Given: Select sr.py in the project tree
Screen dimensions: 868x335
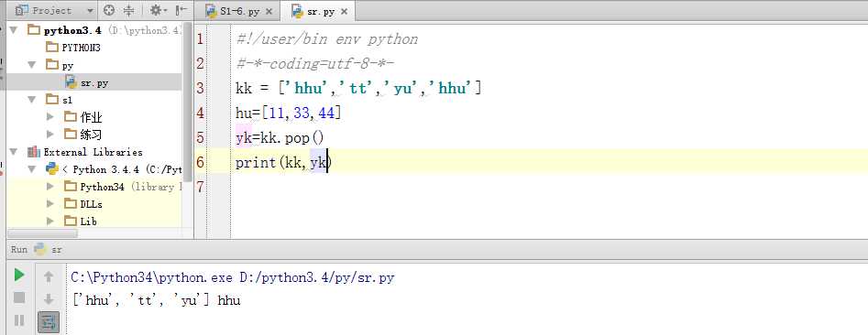Looking at the screenshot, I should click(x=94, y=82).
